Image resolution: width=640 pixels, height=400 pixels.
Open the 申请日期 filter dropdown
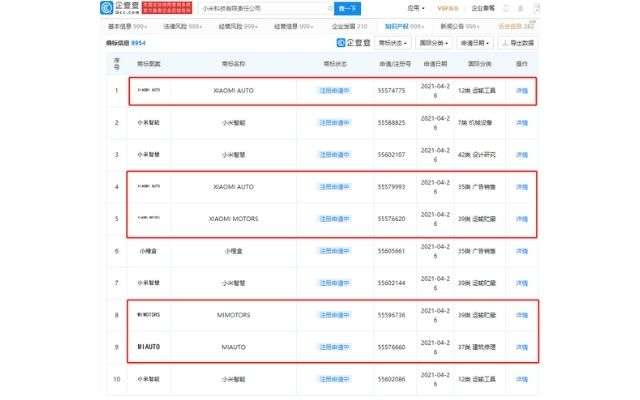[475, 43]
